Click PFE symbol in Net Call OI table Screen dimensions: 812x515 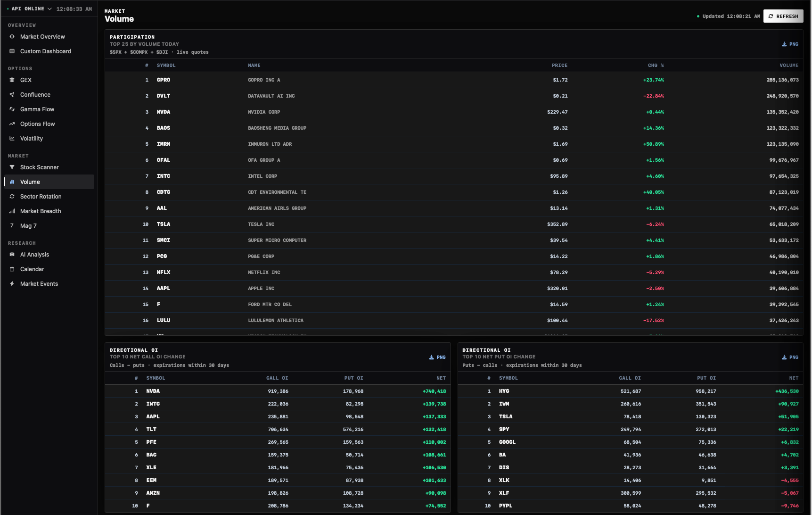click(151, 442)
